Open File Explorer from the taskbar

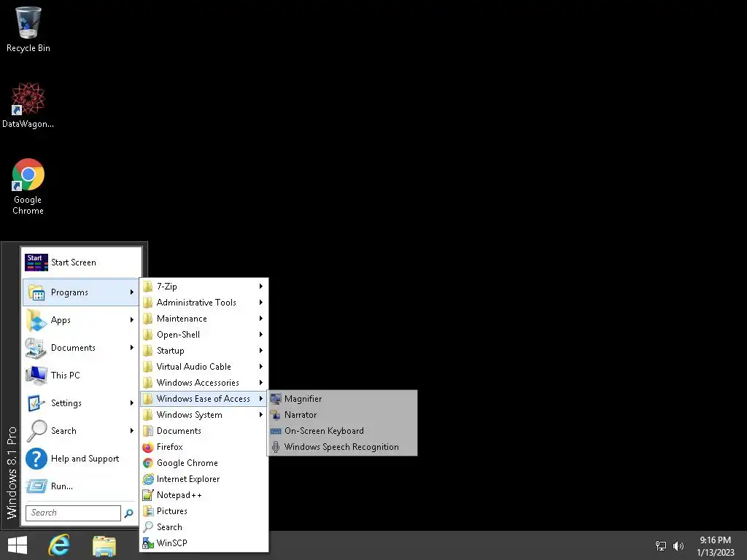coord(104,545)
